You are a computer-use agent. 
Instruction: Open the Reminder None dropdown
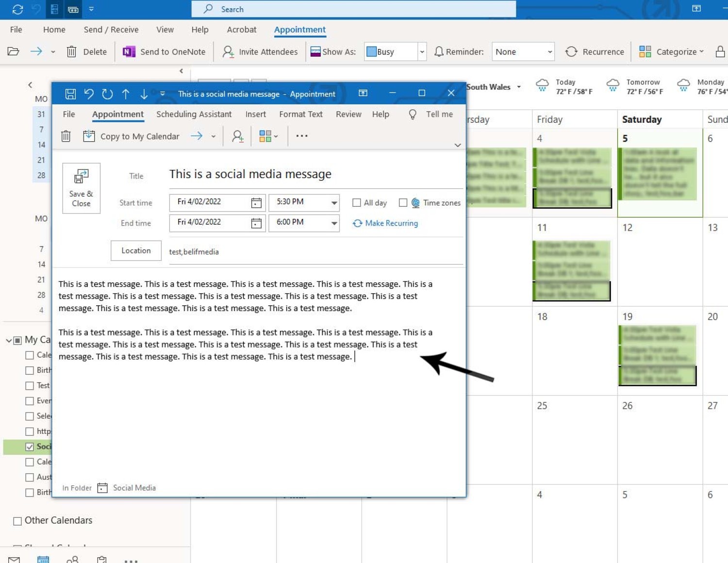point(549,51)
